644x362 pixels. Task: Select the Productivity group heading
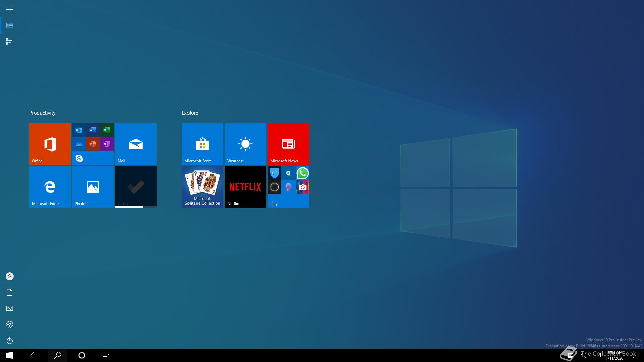point(42,113)
